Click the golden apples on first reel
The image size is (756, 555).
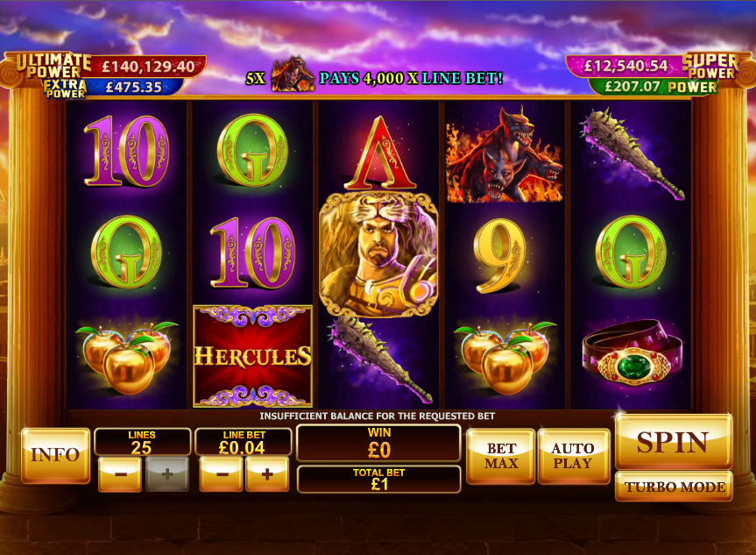[x=126, y=356]
